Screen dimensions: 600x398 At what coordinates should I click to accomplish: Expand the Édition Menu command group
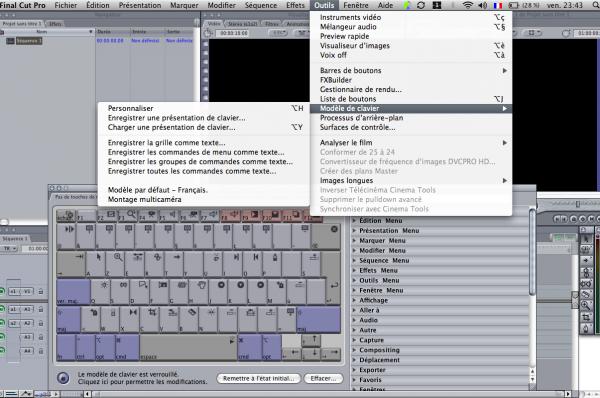[354, 221]
